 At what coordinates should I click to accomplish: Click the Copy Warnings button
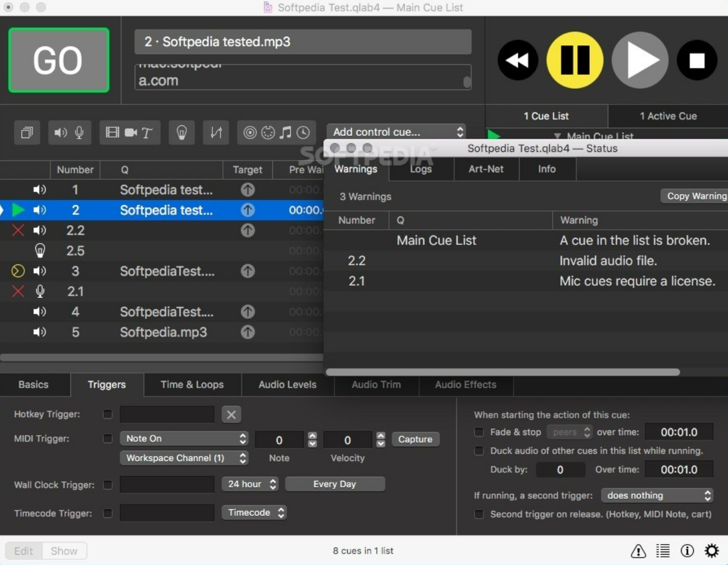click(x=695, y=196)
